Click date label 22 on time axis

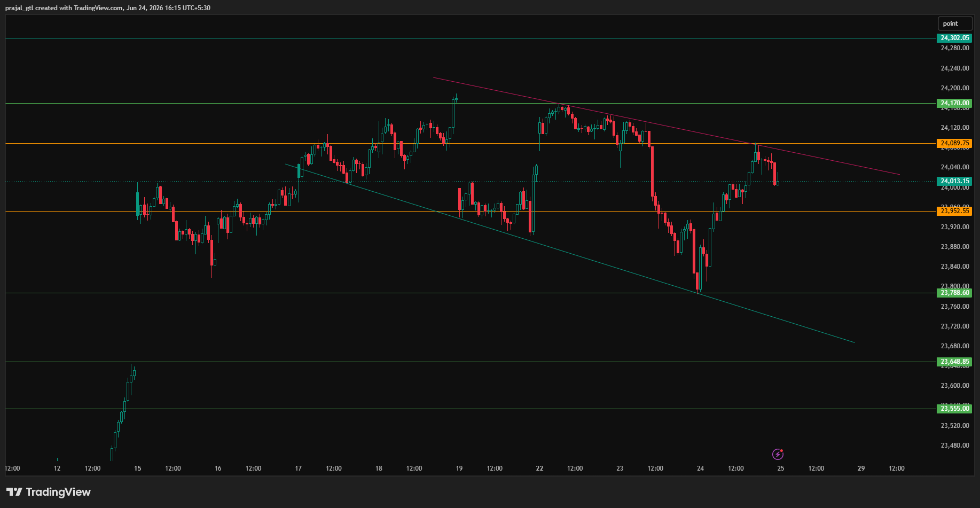(539, 468)
